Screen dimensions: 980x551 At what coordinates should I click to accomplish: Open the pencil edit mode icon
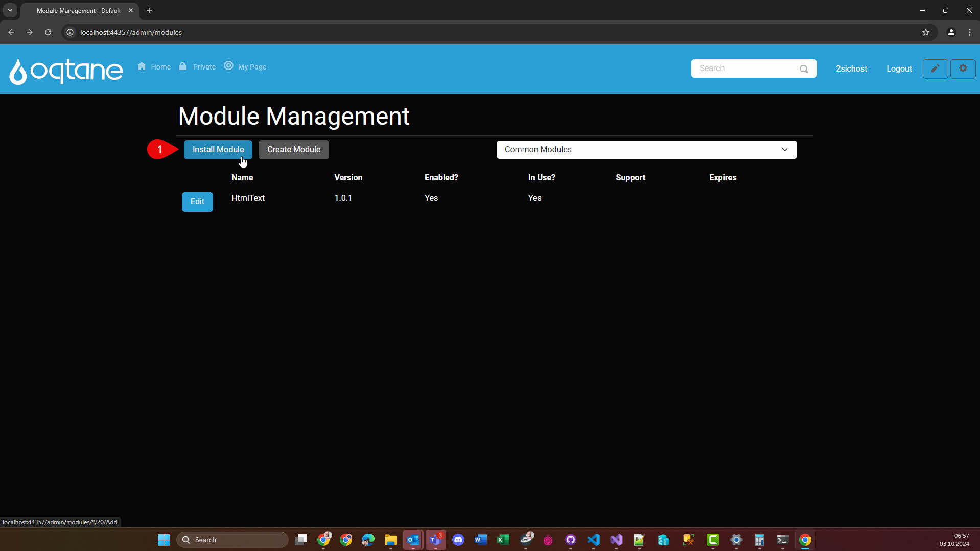[x=935, y=68]
